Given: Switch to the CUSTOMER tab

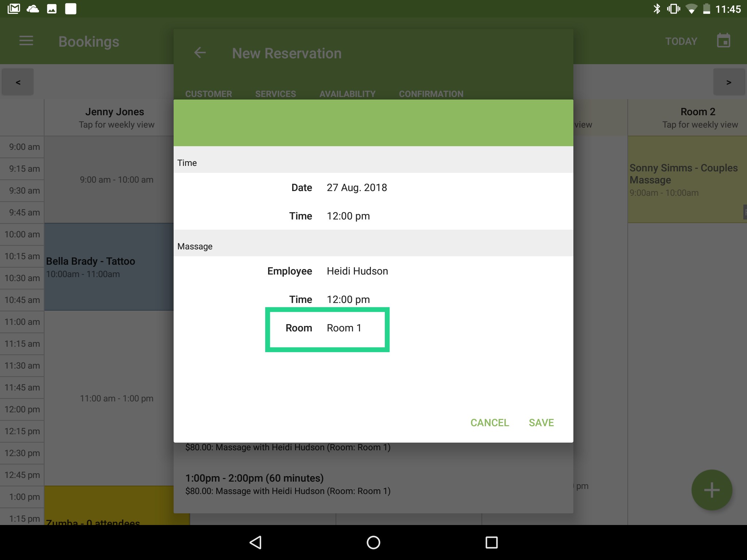Looking at the screenshot, I should 208,94.
